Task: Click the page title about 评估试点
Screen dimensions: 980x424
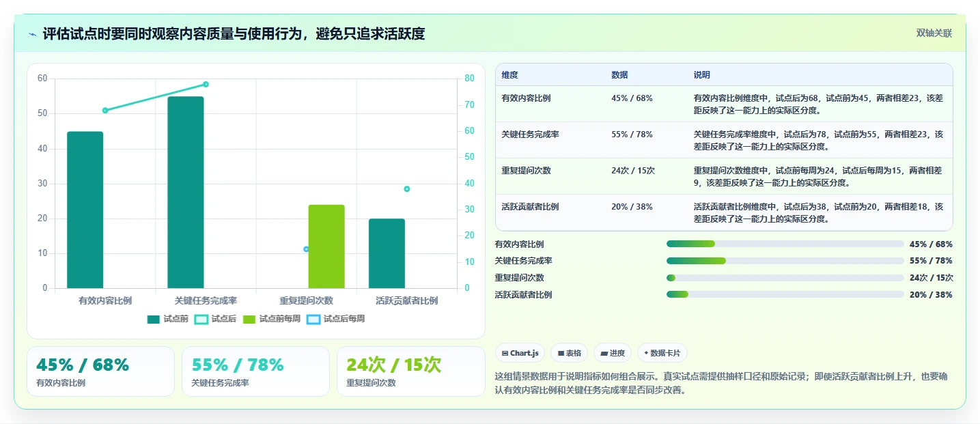Action: pyautogui.click(x=234, y=34)
